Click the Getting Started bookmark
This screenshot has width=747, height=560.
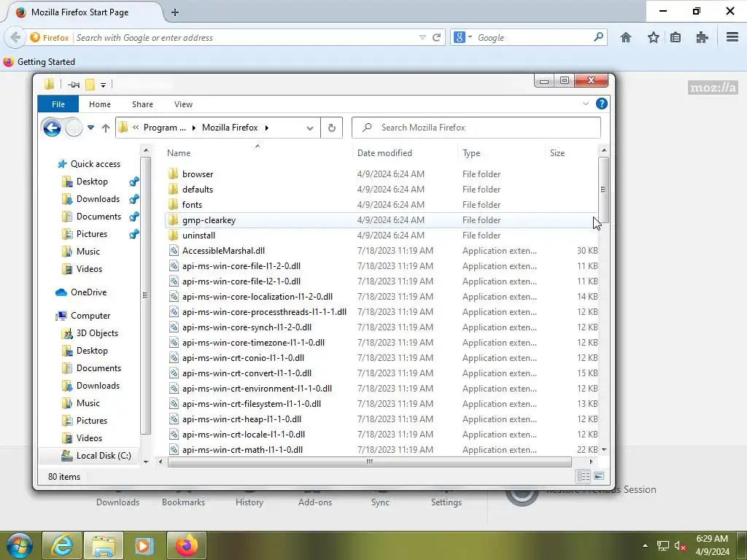[39, 62]
